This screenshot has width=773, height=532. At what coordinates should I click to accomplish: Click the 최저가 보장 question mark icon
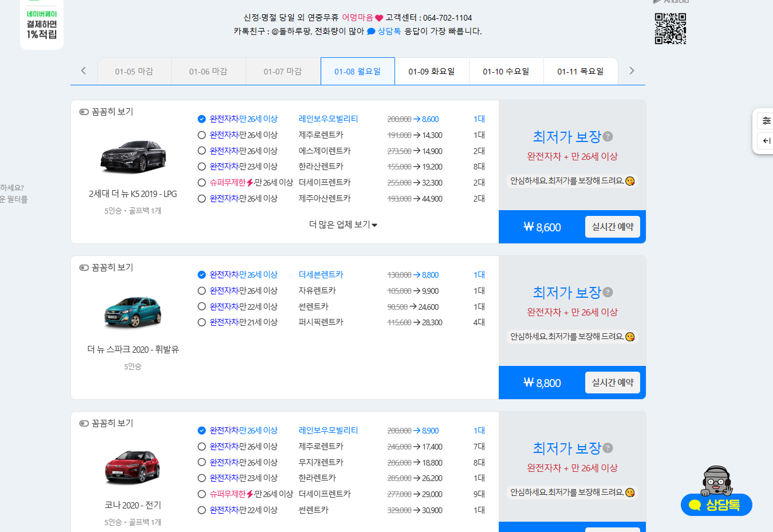(607, 136)
